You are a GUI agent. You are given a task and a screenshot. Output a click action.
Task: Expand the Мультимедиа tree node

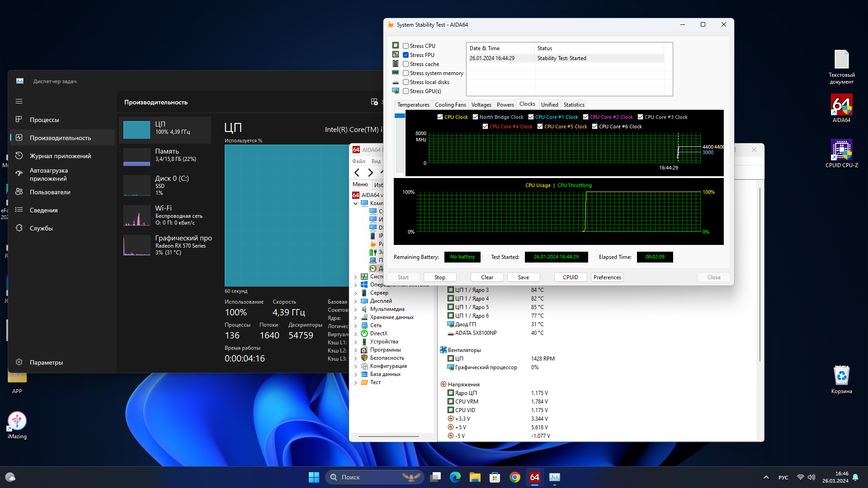355,310
